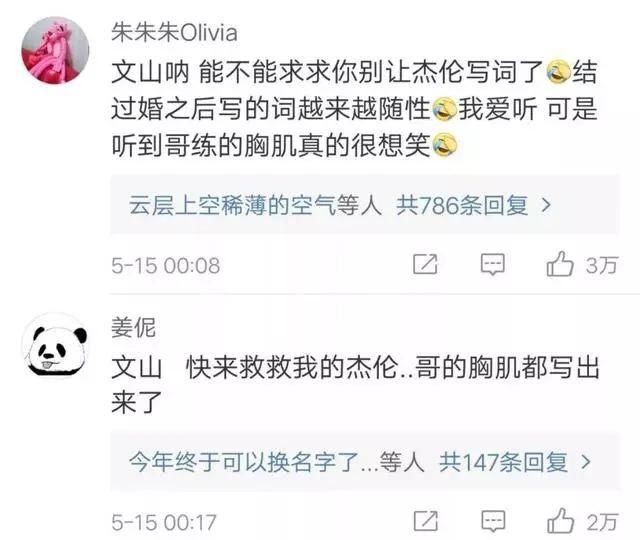Open 姜伲's panda avatar profile
The image size is (640, 540).
(x=55, y=346)
